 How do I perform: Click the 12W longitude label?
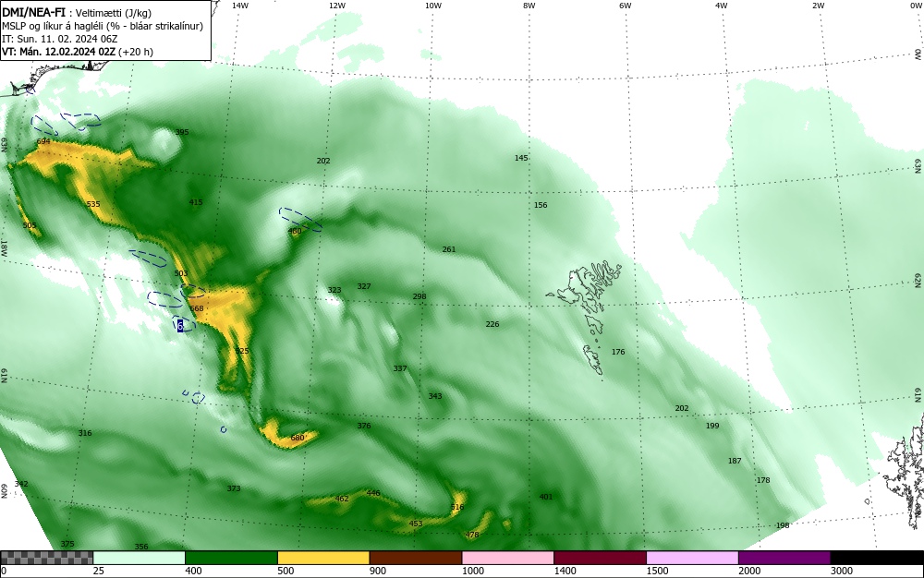pyautogui.click(x=336, y=6)
